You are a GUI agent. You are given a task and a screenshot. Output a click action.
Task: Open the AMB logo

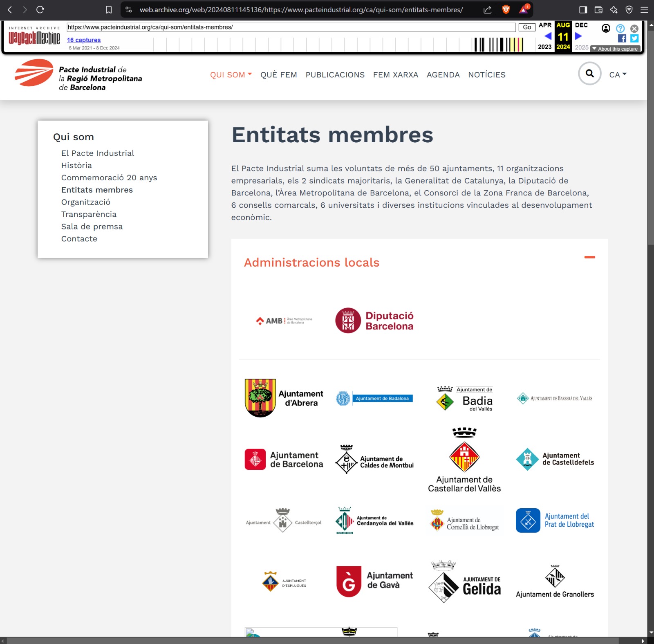[x=284, y=321]
